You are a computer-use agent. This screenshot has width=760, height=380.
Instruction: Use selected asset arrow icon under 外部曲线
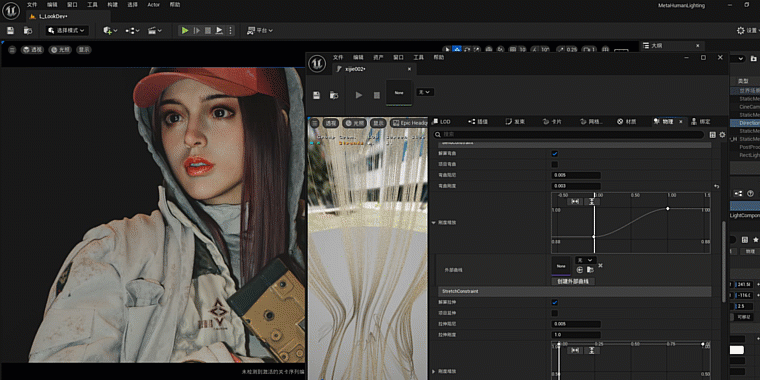(580, 269)
